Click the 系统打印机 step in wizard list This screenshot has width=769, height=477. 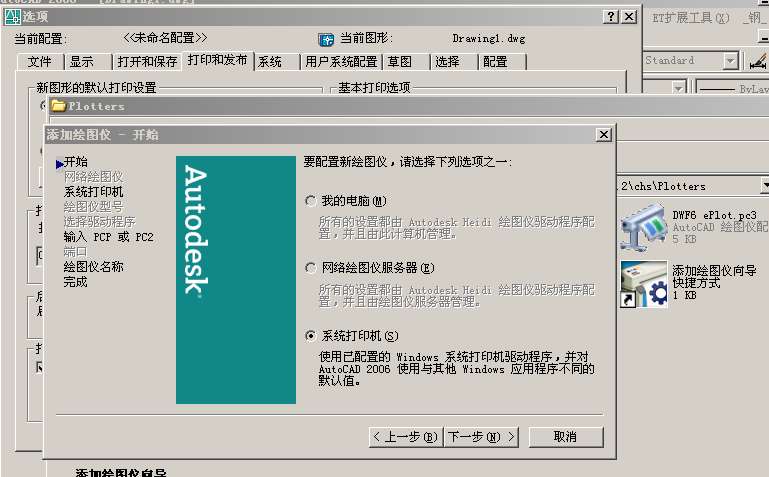94,192
